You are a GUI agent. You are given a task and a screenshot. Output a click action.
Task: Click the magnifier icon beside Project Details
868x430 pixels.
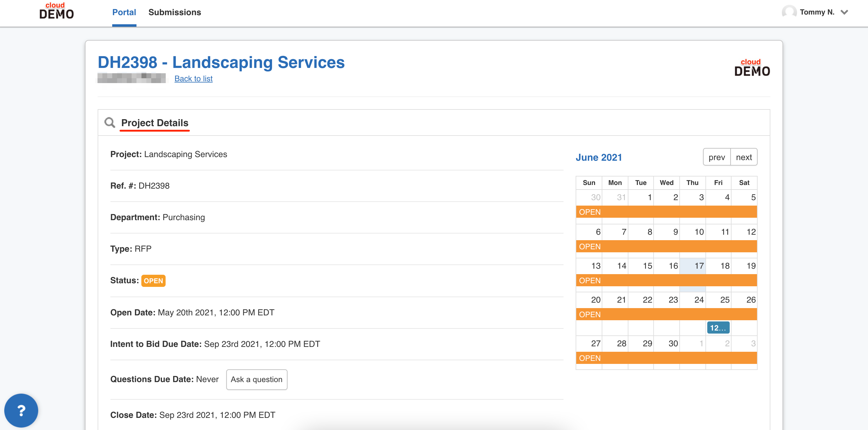(x=109, y=122)
